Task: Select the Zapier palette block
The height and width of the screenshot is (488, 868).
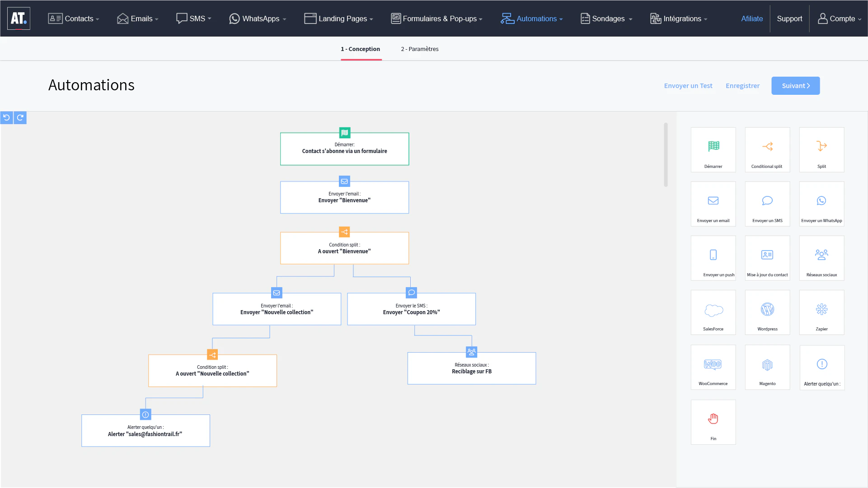Action: (821, 312)
